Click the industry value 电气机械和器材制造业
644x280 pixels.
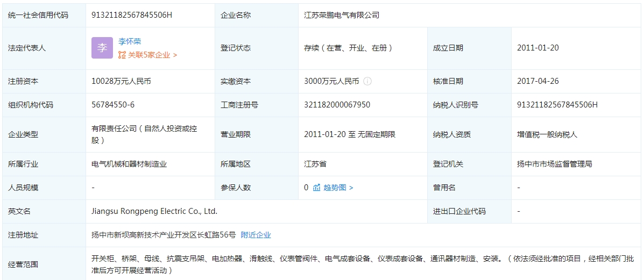pyautogui.click(x=129, y=164)
